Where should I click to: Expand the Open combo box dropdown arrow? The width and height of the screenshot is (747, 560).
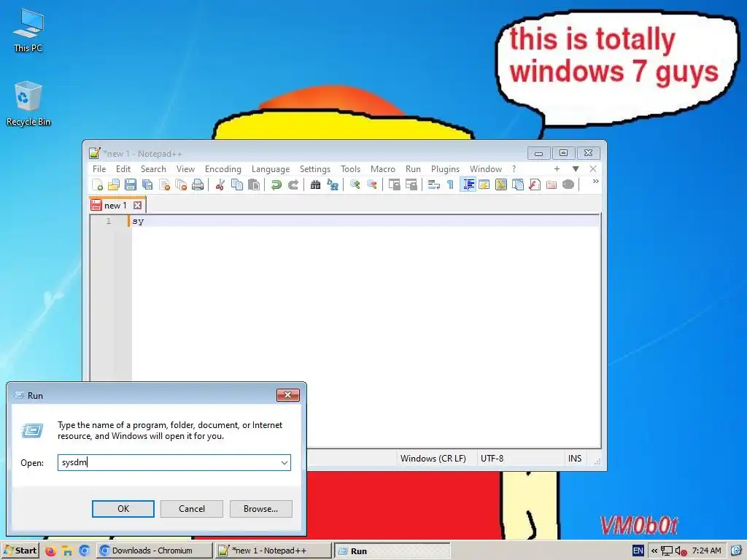coord(285,462)
